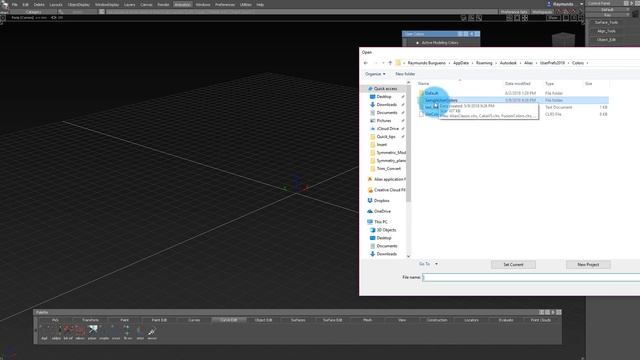Click the New folder button
640x360 pixels.
click(x=405, y=74)
